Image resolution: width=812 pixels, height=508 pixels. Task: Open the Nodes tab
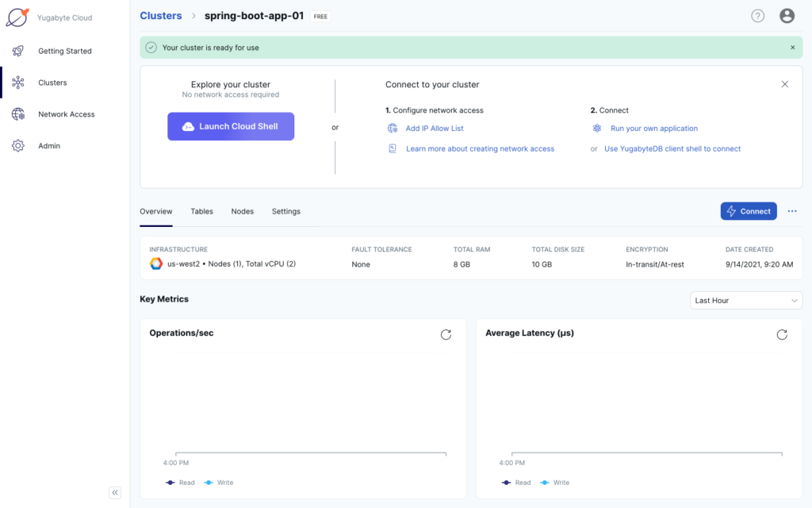(x=242, y=211)
